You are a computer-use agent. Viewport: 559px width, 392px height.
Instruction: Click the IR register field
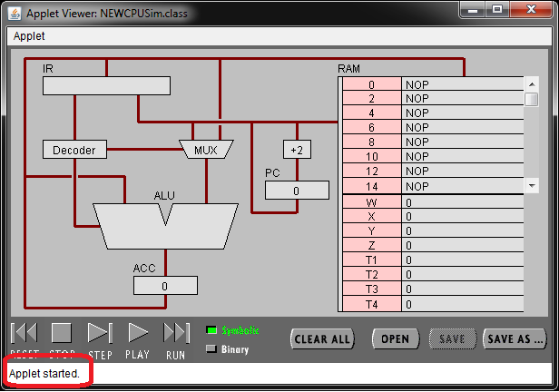point(106,85)
